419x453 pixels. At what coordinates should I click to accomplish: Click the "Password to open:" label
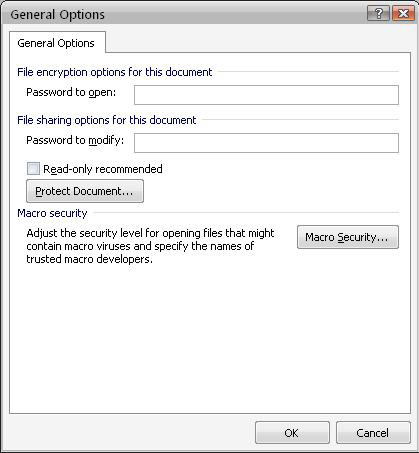click(71, 92)
